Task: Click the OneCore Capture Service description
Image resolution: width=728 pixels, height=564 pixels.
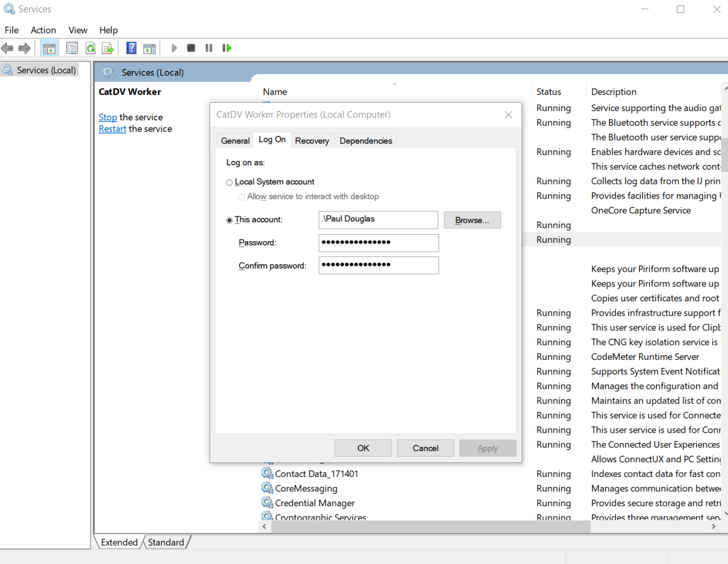Action: pos(640,210)
